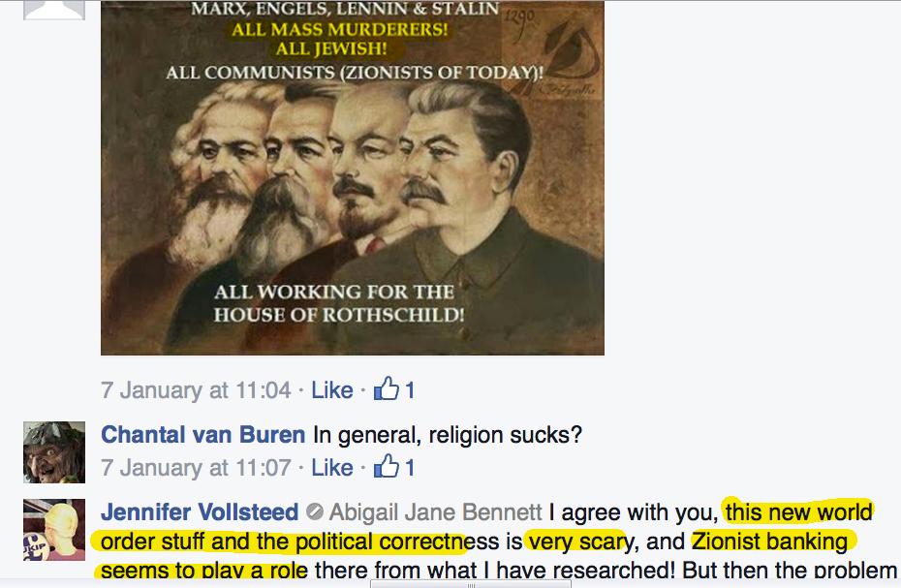Open Chantal van Buren's profile picture

54,452
